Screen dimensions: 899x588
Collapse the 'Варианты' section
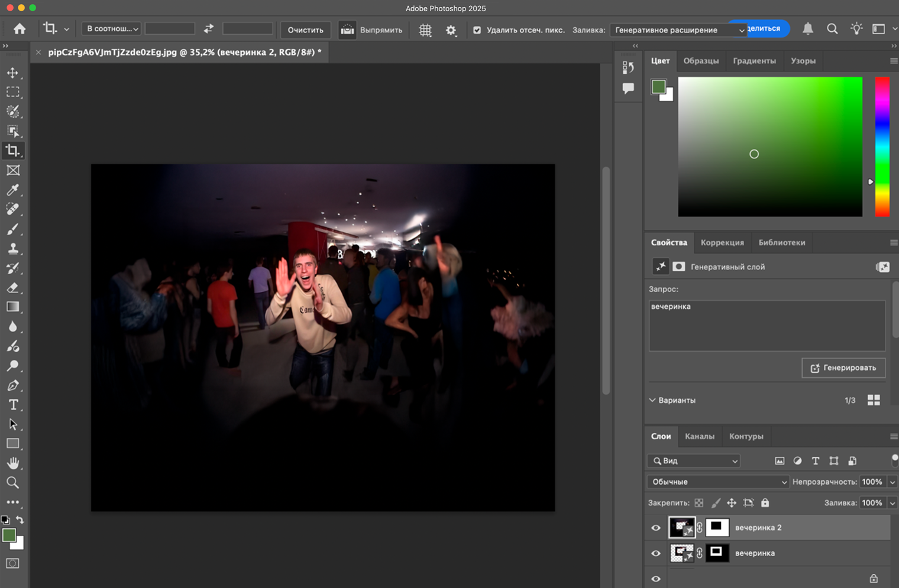click(x=652, y=400)
